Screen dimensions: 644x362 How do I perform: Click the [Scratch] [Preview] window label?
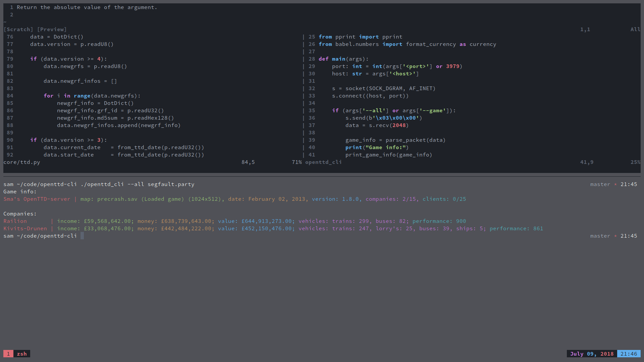coord(35,29)
